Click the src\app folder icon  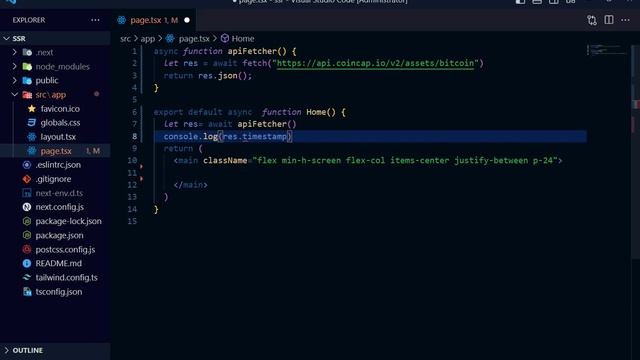click(27, 95)
